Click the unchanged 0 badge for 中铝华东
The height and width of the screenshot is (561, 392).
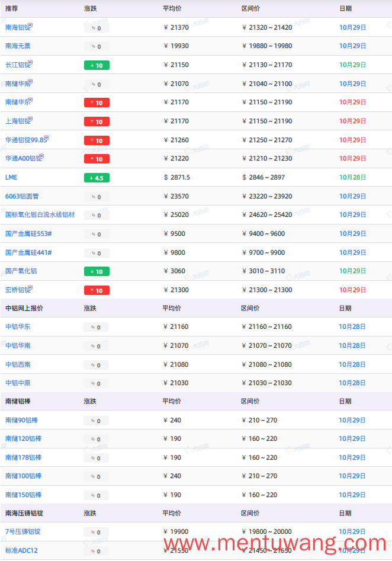(96, 327)
